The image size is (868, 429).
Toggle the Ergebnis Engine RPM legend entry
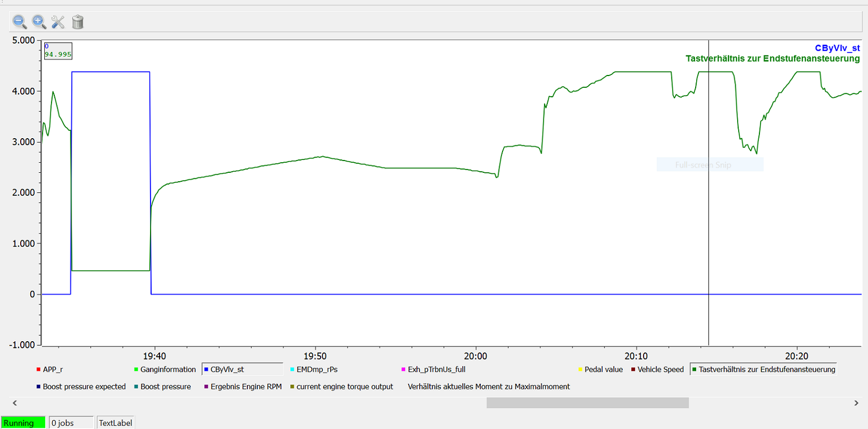click(x=242, y=386)
